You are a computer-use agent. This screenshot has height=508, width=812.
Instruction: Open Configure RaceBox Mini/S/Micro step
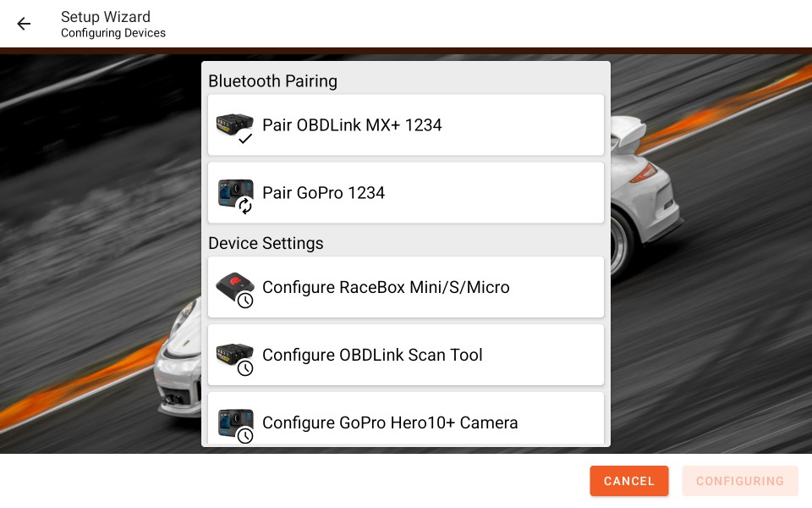click(x=405, y=287)
